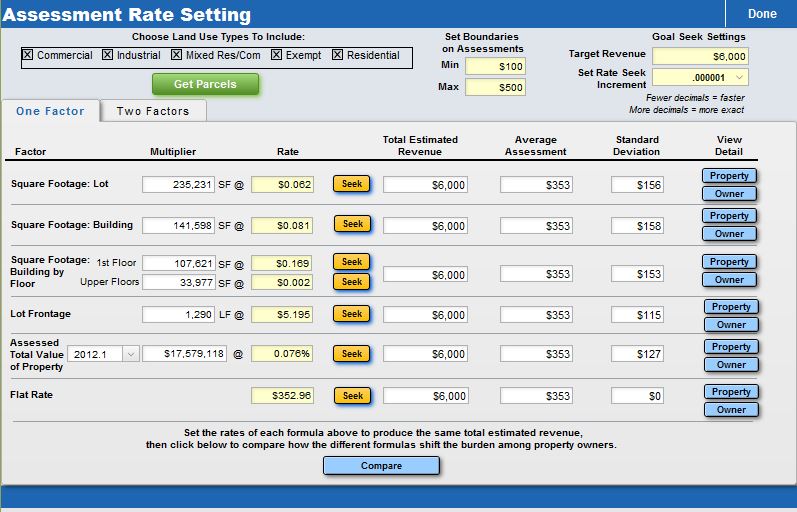Edit the Min assessment boundary field

pos(495,66)
